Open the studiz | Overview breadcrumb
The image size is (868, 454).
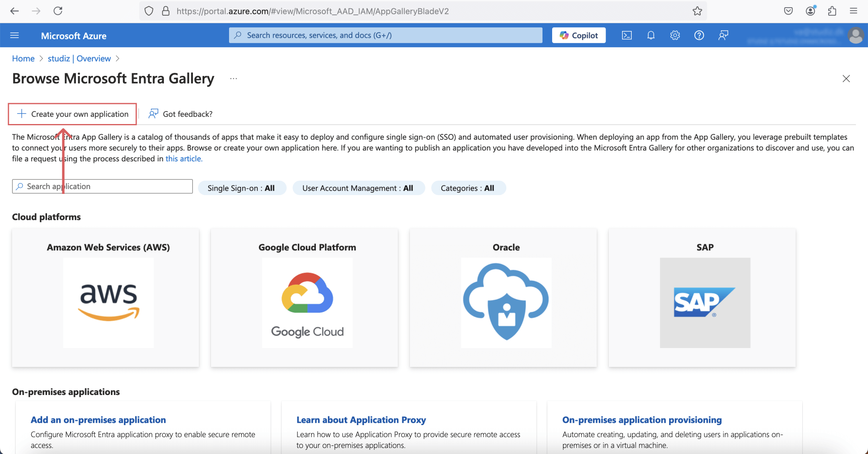79,59
